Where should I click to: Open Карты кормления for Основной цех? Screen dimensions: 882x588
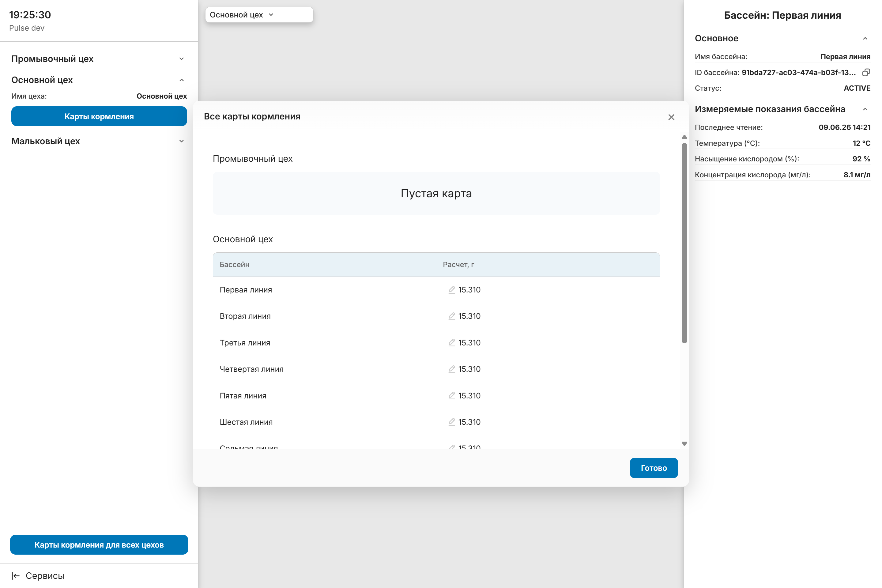coord(99,116)
